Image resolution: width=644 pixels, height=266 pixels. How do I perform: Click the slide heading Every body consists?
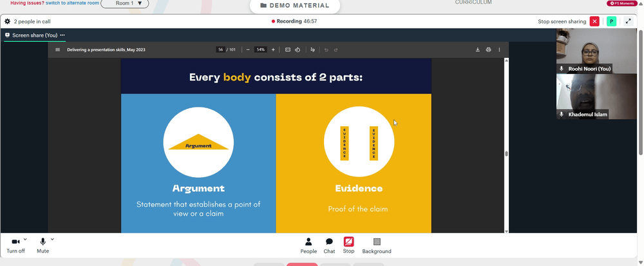point(276,77)
